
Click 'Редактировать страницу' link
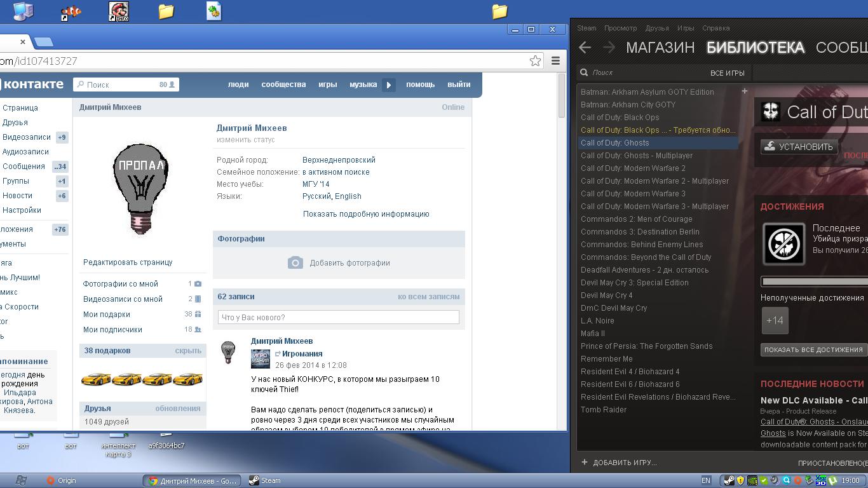(x=128, y=262)
